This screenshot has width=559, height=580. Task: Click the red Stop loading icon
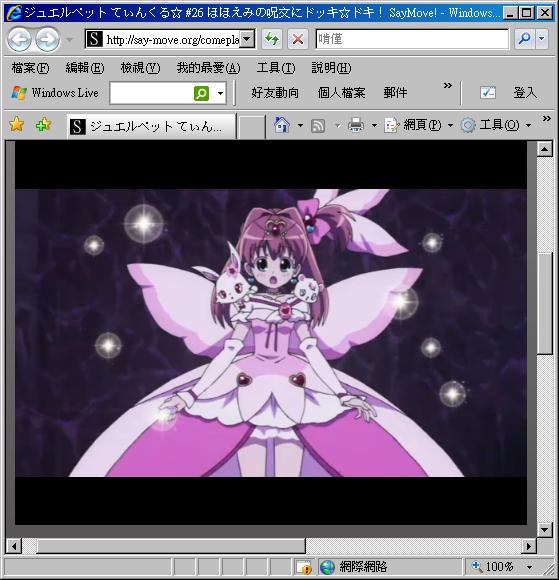pos(298,39)
